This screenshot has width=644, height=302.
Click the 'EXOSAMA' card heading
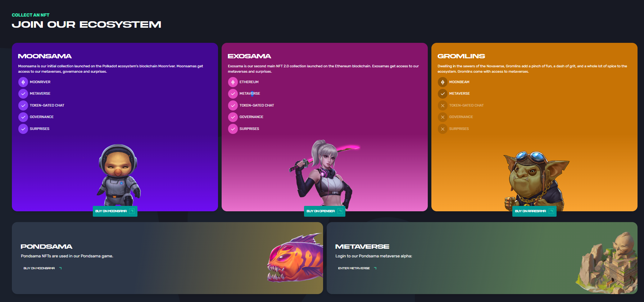tap(249, 56)
